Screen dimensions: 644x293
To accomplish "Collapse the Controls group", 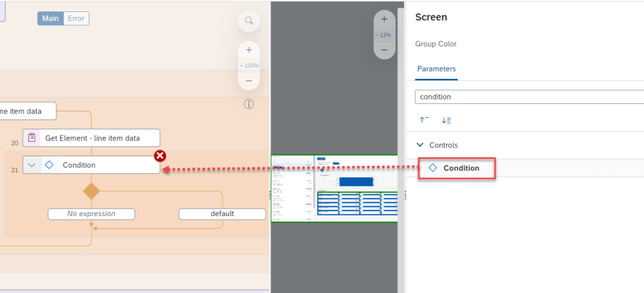I will 421,145.
